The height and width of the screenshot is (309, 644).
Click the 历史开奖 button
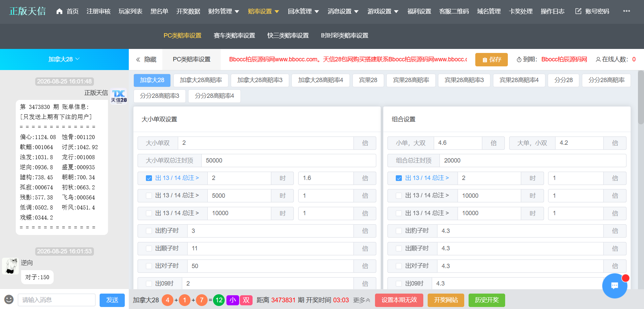click(x=487, y=300)
